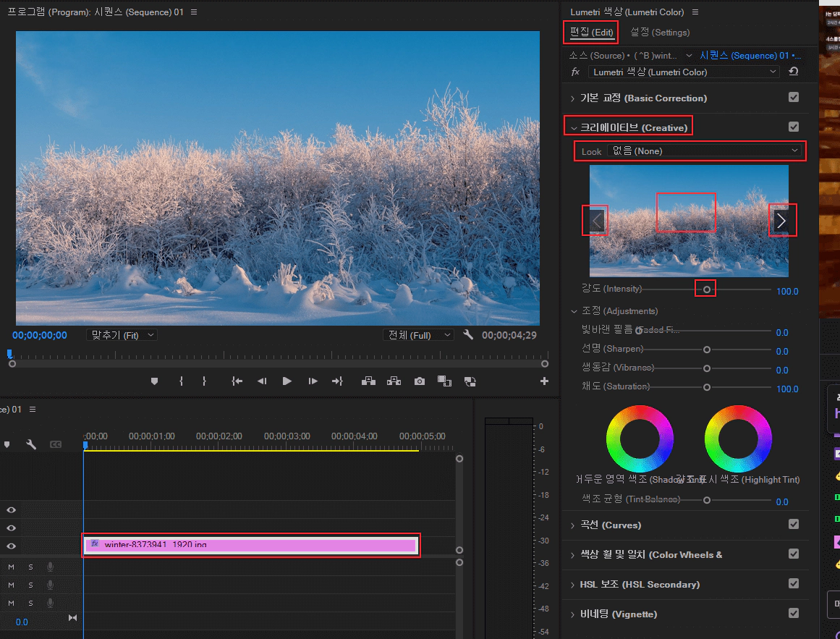Disable the Creative section checkbox
This screenshot has height=639, width=840.
pos(794,127)
